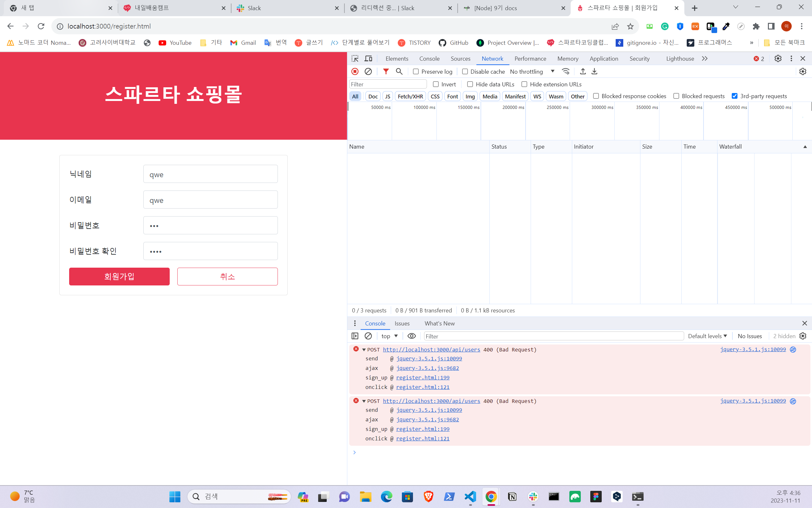Click the 취소 cancel button
This screenshot has width=812, height=508.
coord(227,276)
